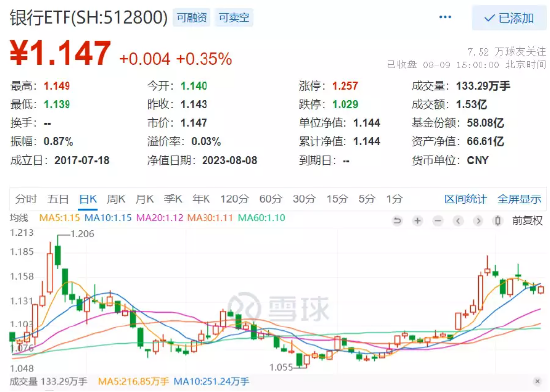Image resolution: width=550 pixels, height=392 pixels.
Task: Click the 今开 value 1.140
Action: 194,86
